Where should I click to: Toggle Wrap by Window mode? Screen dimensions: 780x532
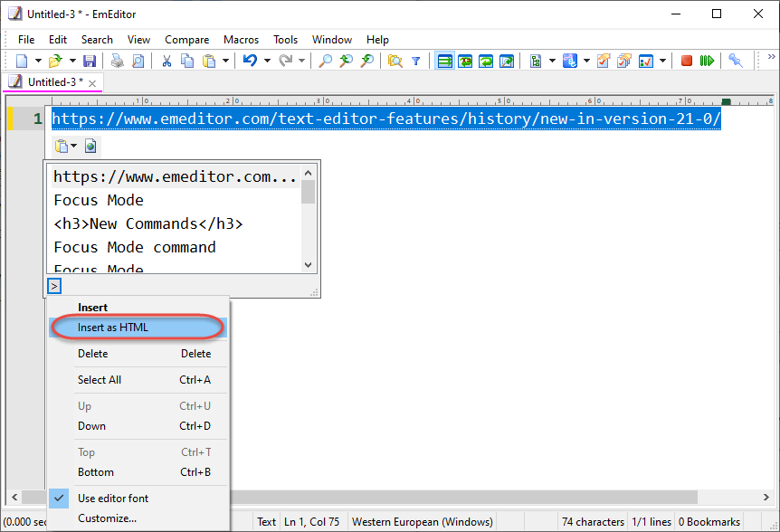tap(486, 61)
